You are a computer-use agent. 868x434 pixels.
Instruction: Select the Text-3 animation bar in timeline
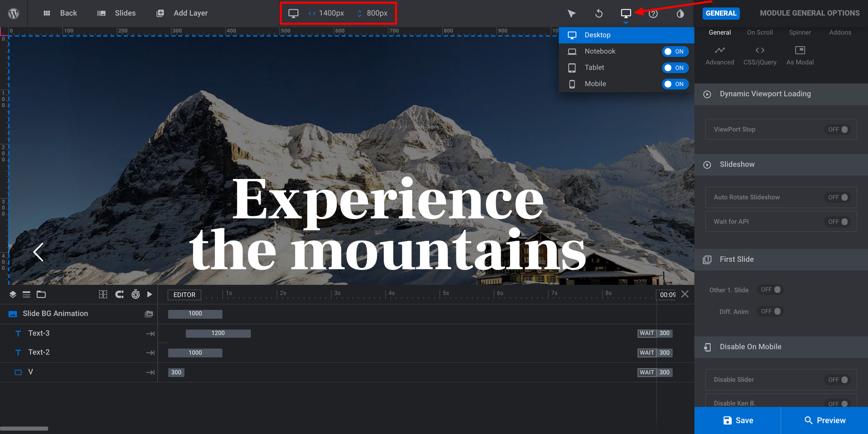pyautogui.click(x=218, y=333)
